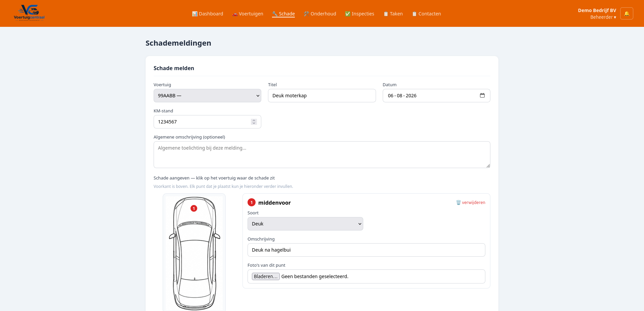The image size is (644, 311).
Task: Open the Voertuig dropdown showing 99AABB
Action: pyautogui.click(x=207, y=96)
